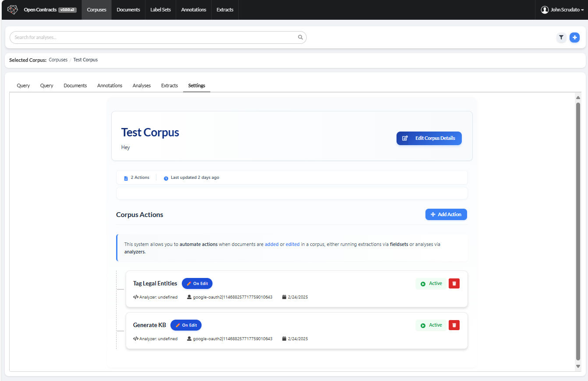The image size is (588, 381).
Task: Click the scrollbar down arrow
Action: [x=578, y=366]
